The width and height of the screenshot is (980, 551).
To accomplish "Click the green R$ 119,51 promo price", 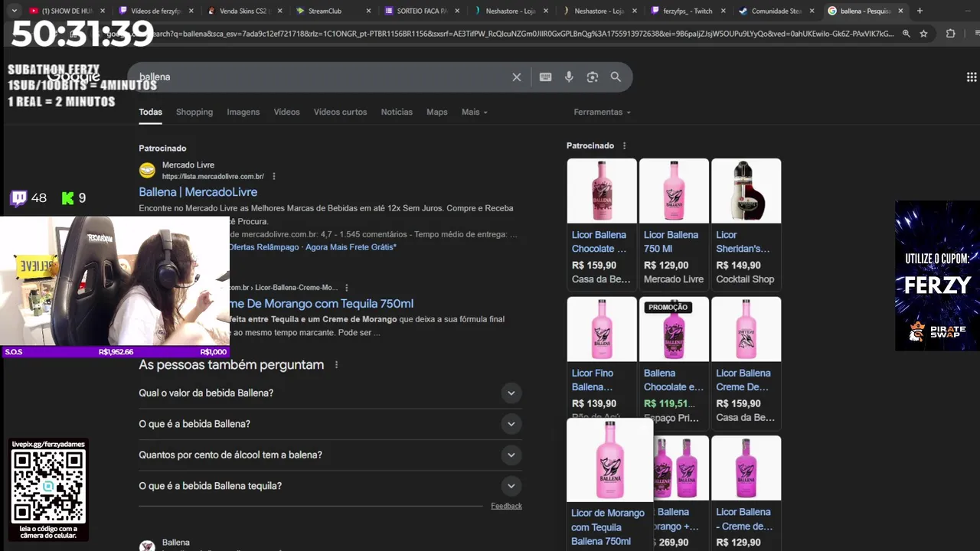I will [669, 403].
